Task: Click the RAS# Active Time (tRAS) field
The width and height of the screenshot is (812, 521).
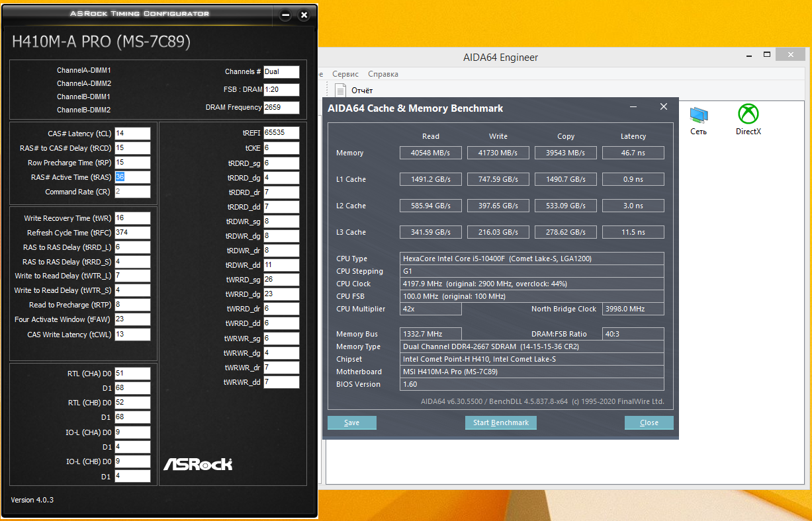Action: click(x=132, y=177)
